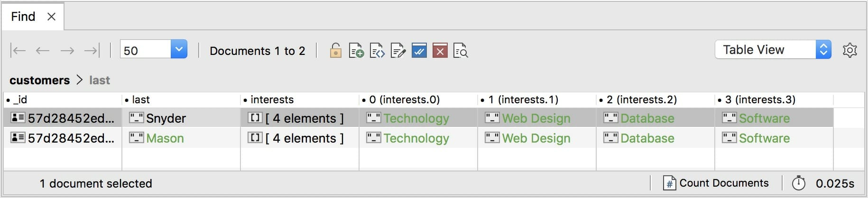Go to the first page arrow
The height and width of the screenshot is (198, 868).
(18, 50)
